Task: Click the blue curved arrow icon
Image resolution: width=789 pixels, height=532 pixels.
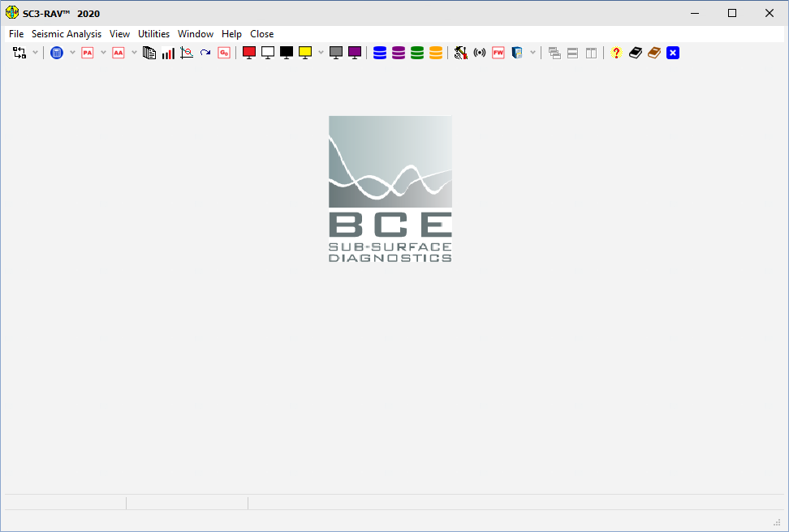Action: pos(205,53)
